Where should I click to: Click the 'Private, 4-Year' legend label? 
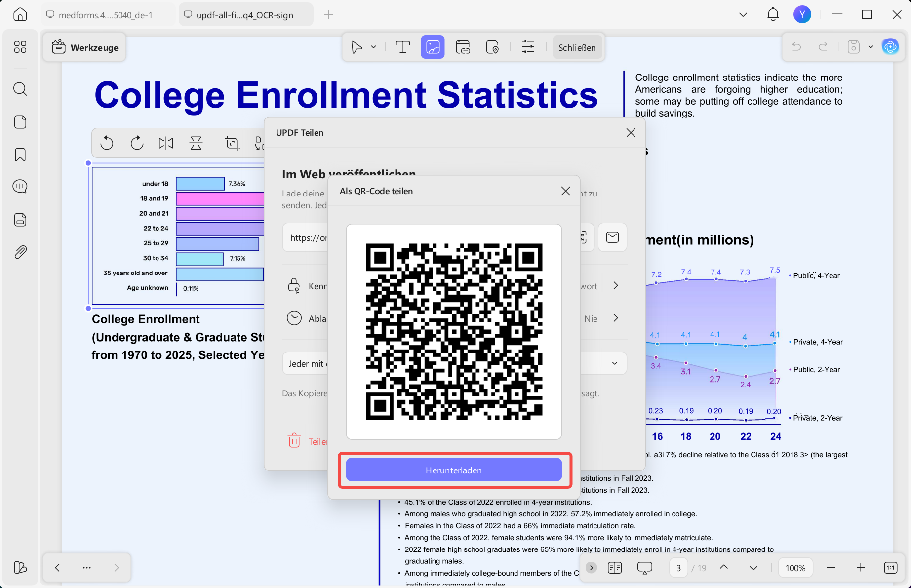[x=818, y=342]
